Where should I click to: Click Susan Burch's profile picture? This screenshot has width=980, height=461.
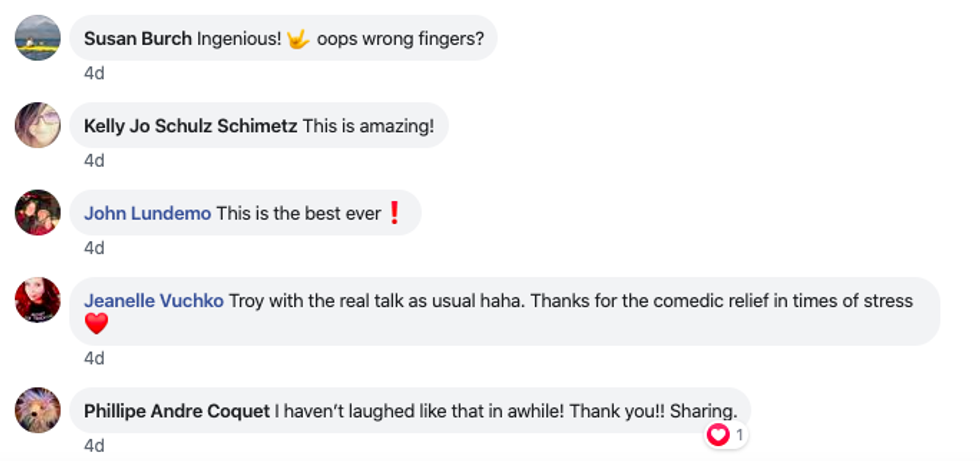click(x=38, y=38)
